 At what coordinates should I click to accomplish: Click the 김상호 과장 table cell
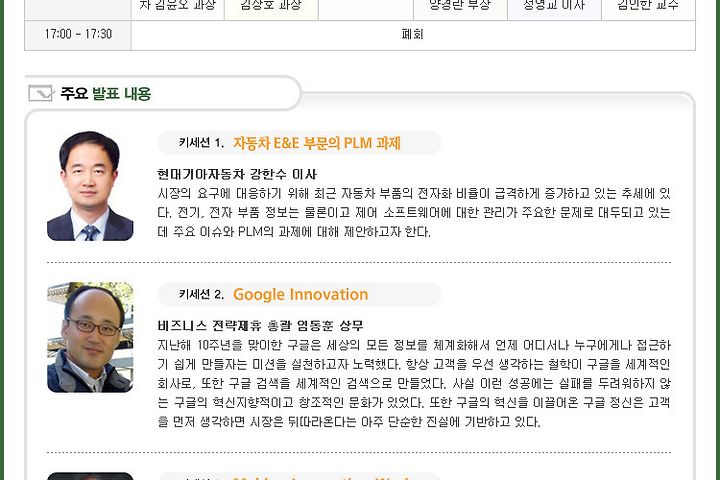click(271, 6)
